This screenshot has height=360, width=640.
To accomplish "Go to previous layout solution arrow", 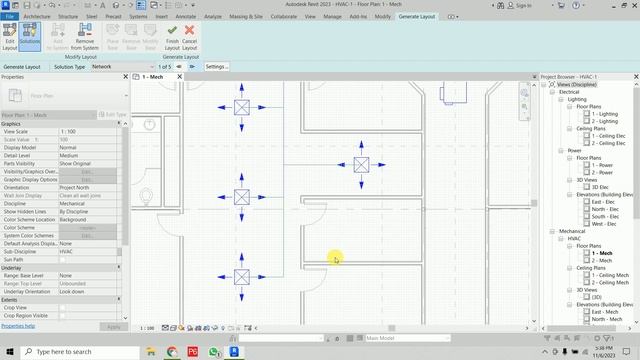I will (179, 67).
